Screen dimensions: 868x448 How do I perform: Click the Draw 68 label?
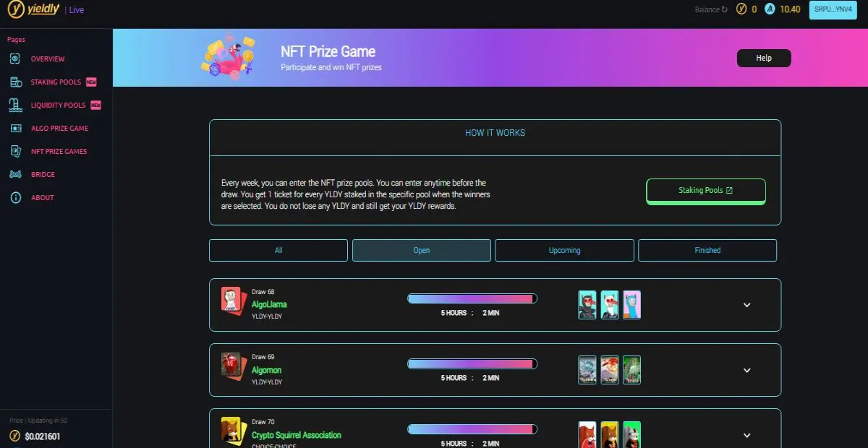pyautogui.click(x=263, y=292)
